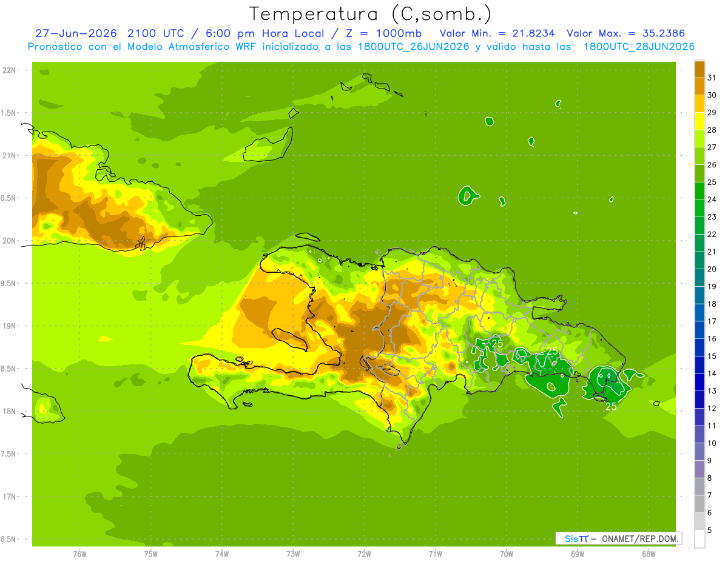The height and width of the screenshot is (562, 728).
Task: Click the "Valor Max. = 35.2386" value
Action: coord(625,33)
